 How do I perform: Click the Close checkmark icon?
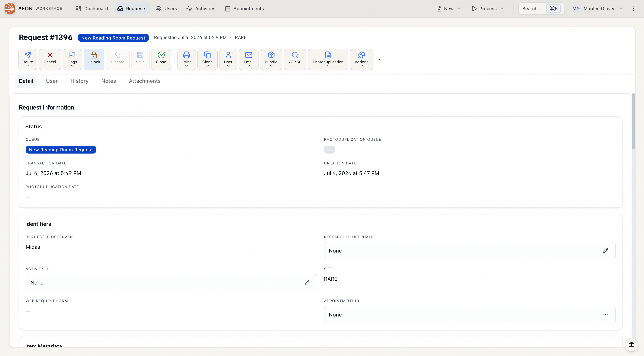[161, 55]
